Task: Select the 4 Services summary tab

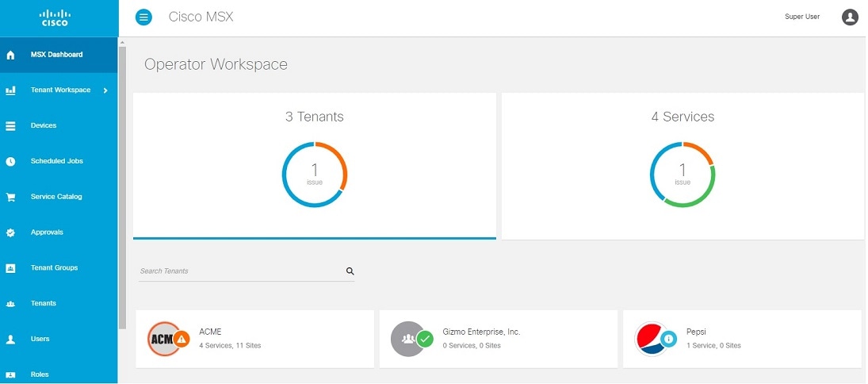Action: coord(683,166)
